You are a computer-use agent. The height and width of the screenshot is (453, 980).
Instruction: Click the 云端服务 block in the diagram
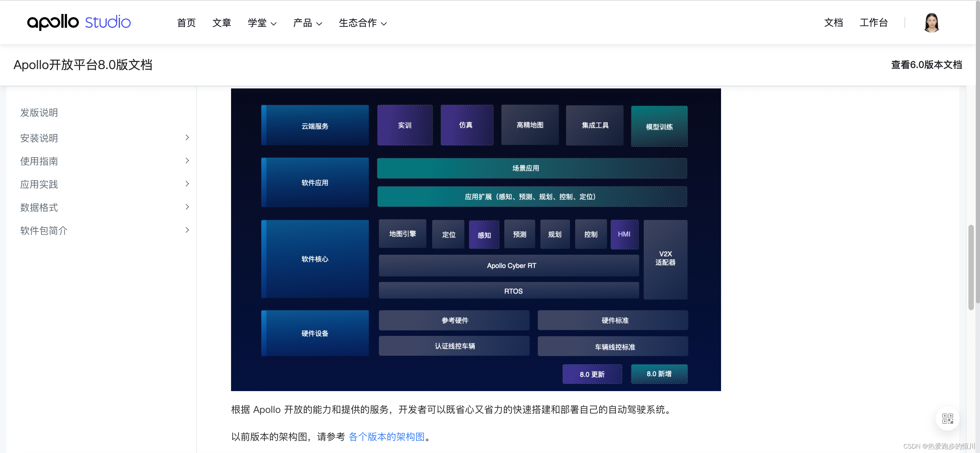(x=315, y=125)
